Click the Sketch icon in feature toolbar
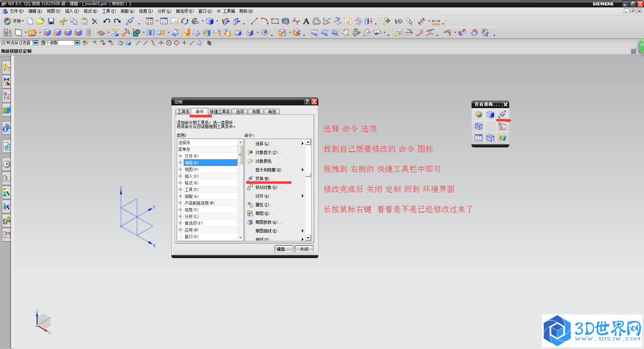644x349 pixels. [7, 33]
